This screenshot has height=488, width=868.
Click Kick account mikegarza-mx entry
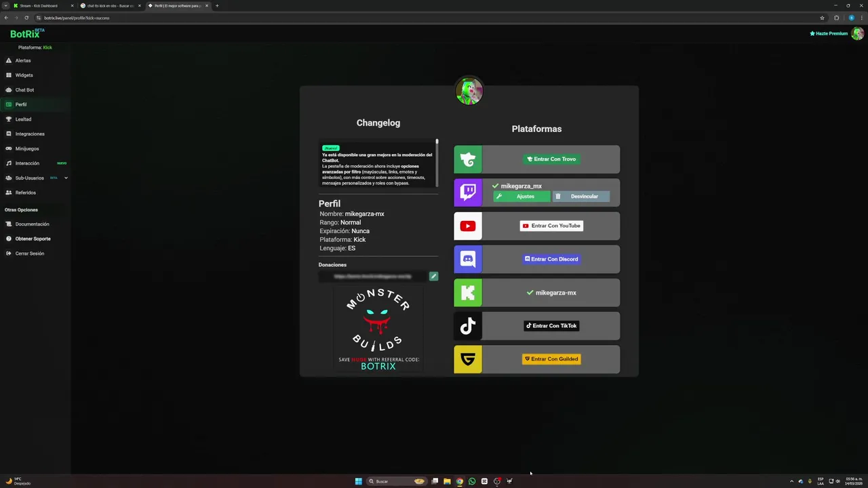pos(551,293)
